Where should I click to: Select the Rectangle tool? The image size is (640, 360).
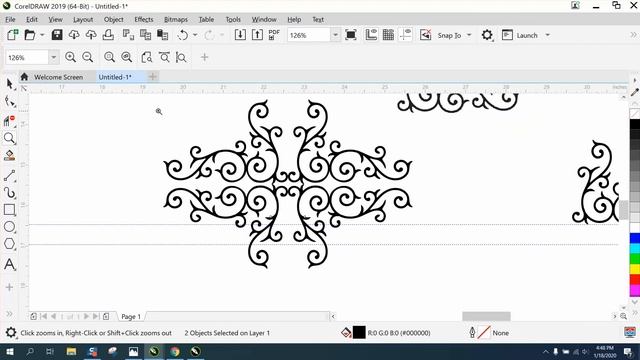tap(9, 210)
